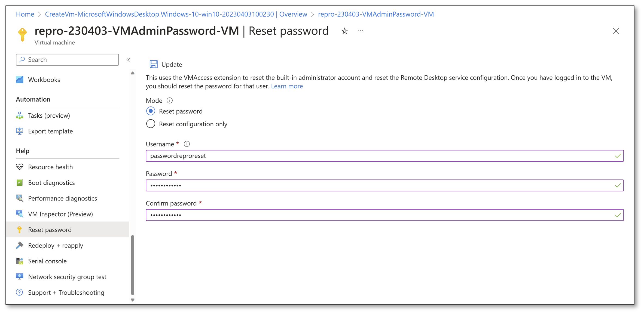Open VM Inspector (Preview)

[x=60, y=214]
